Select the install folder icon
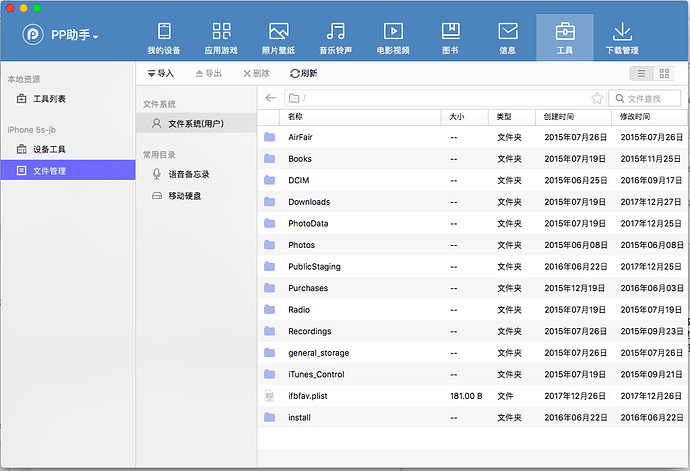The width and height of the screenshot is (690, 471). (x=270, y=417)
